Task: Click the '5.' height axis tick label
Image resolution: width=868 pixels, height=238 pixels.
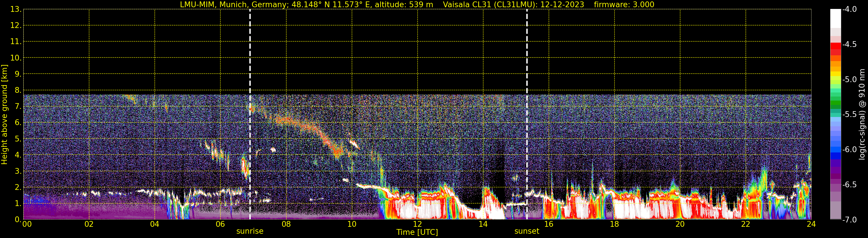Action: pyautogui.click(x=18, y=139)
